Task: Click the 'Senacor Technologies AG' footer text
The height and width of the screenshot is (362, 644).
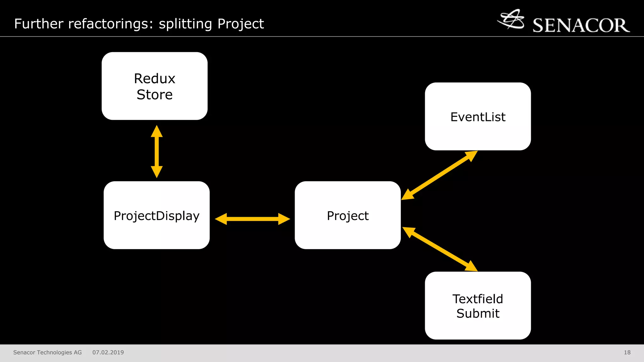Action: (47, 353)
